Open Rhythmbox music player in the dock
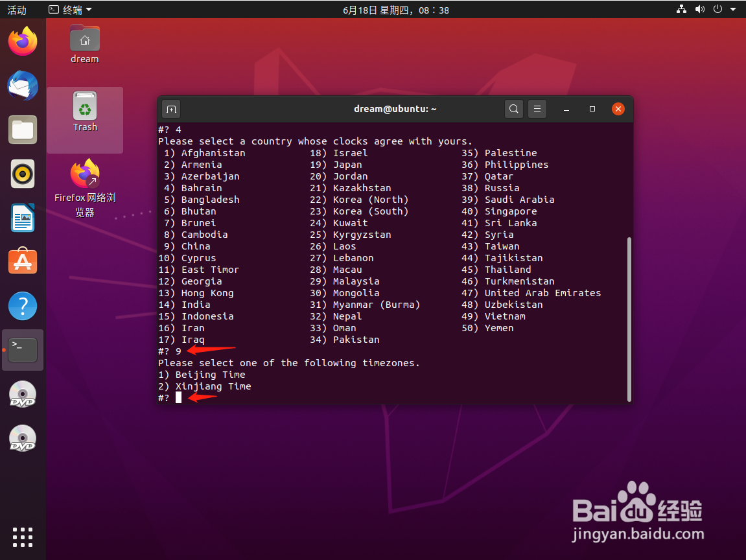 pos(23,174)
